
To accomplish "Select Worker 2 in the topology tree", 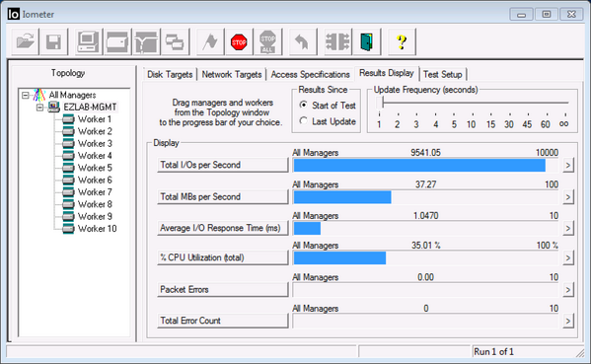I will [x=95, y=131].
